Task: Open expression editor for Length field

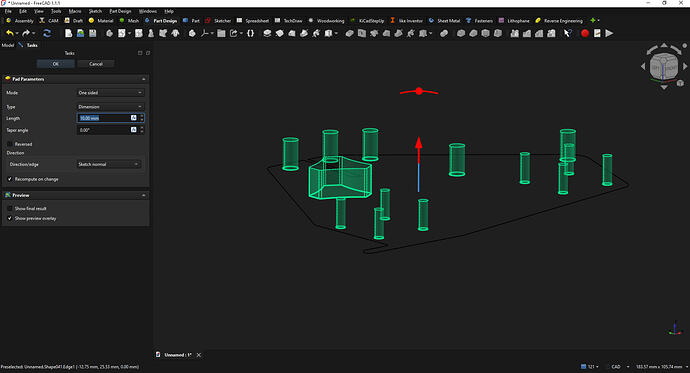Action: pyautogui.click(x=134, y=117)
